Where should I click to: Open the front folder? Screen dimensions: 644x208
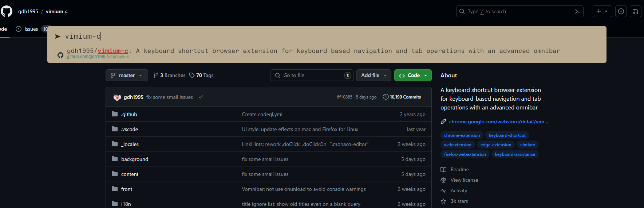click(127, 189)
